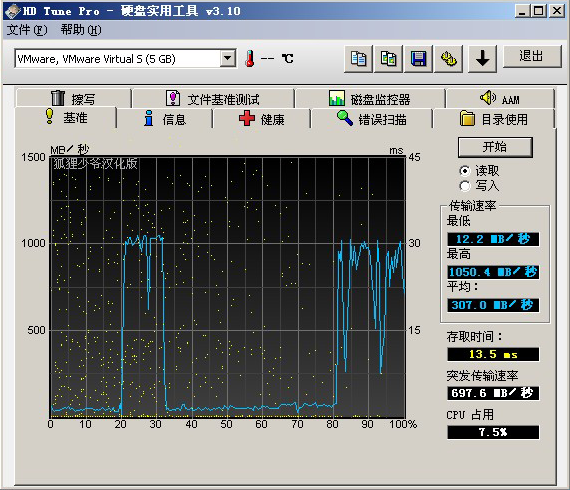The image size is (570, 490).
Task: Click the 开始 start button
Action: tap(495, 147)
